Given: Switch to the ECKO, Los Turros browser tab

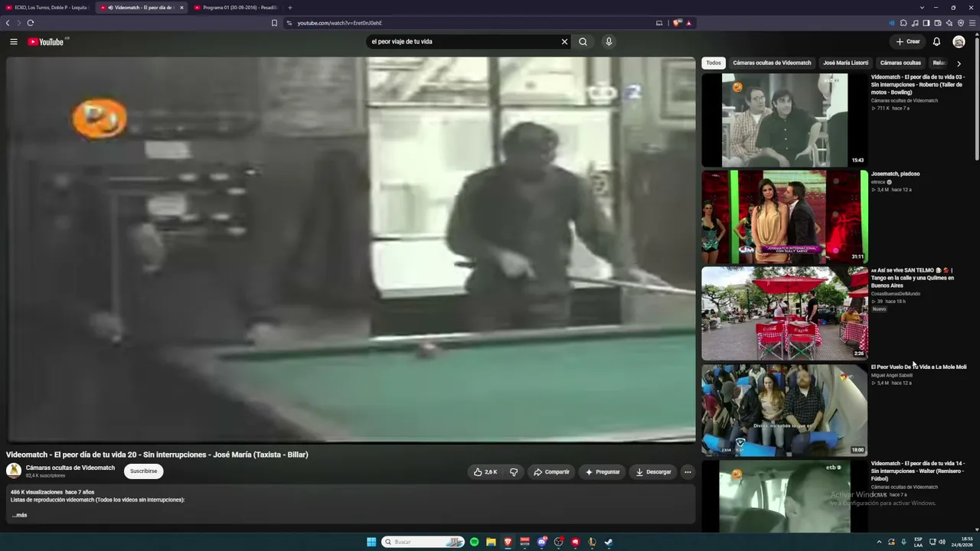Looking at the screenshot, I should click(x=47, y=8).
